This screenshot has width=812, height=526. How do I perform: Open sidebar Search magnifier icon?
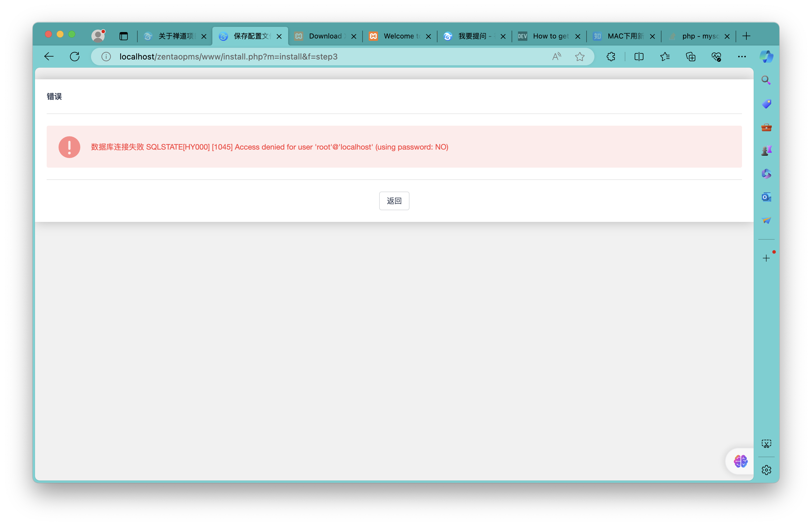[x=766, y=80]
